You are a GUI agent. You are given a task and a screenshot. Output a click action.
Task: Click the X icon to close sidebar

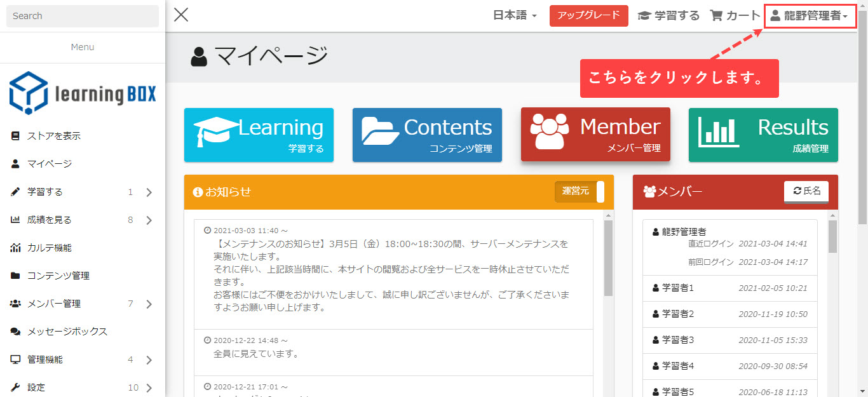coord(181,15)
